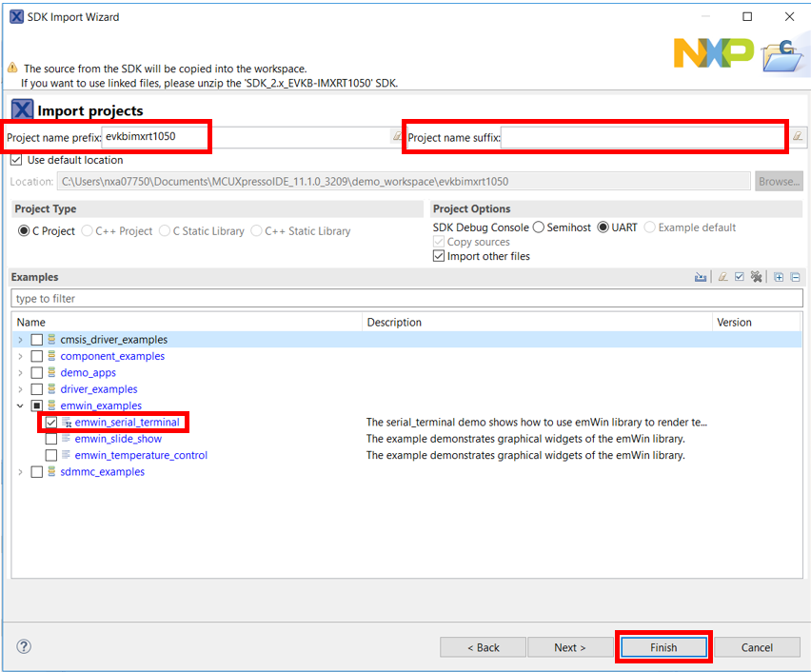811x672 pixels.
Task: Expand the demo_apps tree node
Action: [x=20, y=373]
